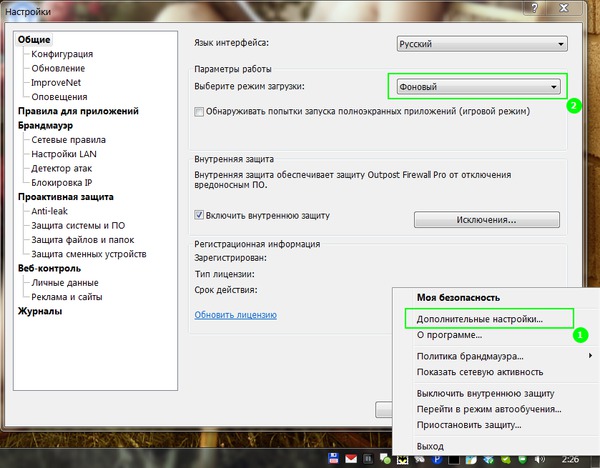Image resolution: width=600 pixels, height=468 pixels.
Task: Open the 'Журналы' section
Action: pos(40,311)
